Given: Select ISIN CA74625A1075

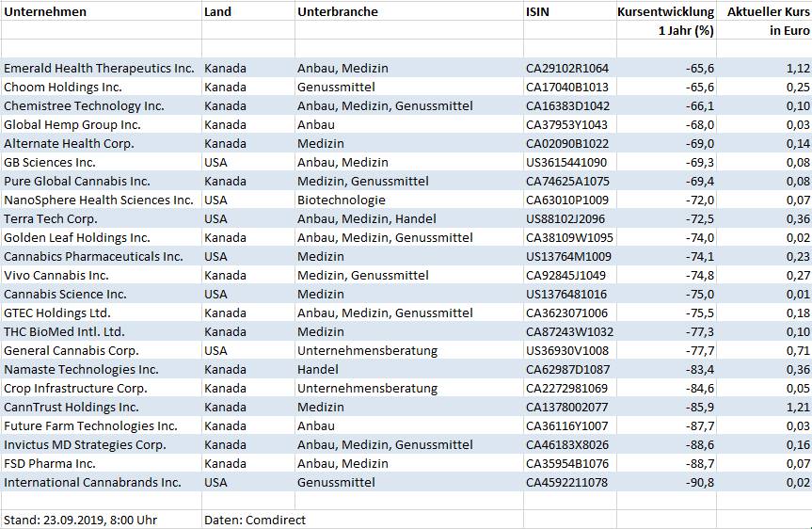Looking at the screenshot, I should (x=568, y=182).
